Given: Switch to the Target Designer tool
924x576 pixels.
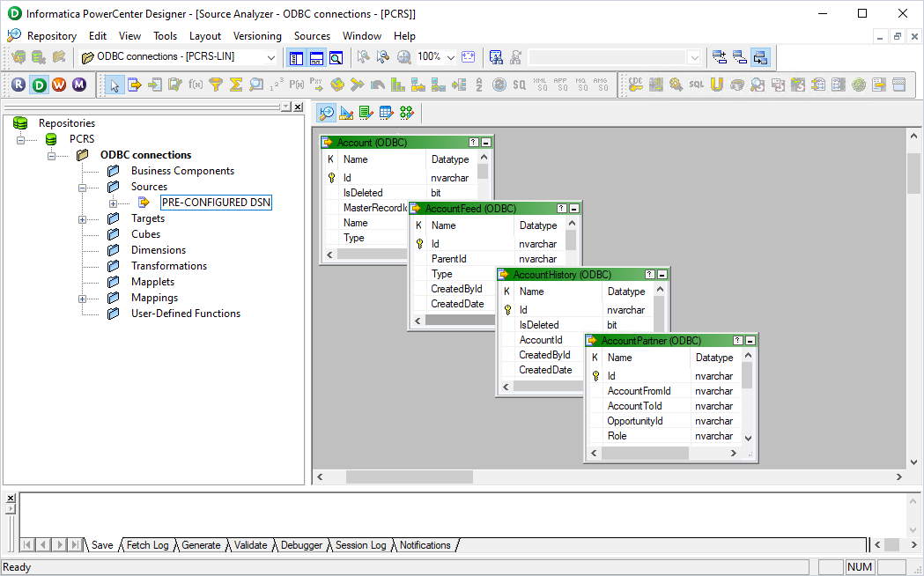Looking at the screenshot, I should 346,113.
